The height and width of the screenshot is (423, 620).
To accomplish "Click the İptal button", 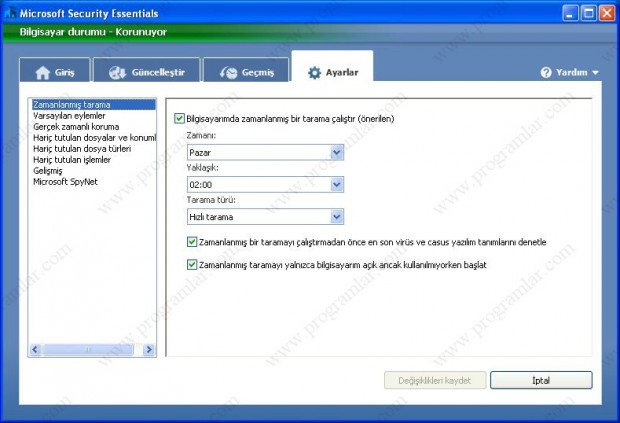I will [x=541, y=380].
